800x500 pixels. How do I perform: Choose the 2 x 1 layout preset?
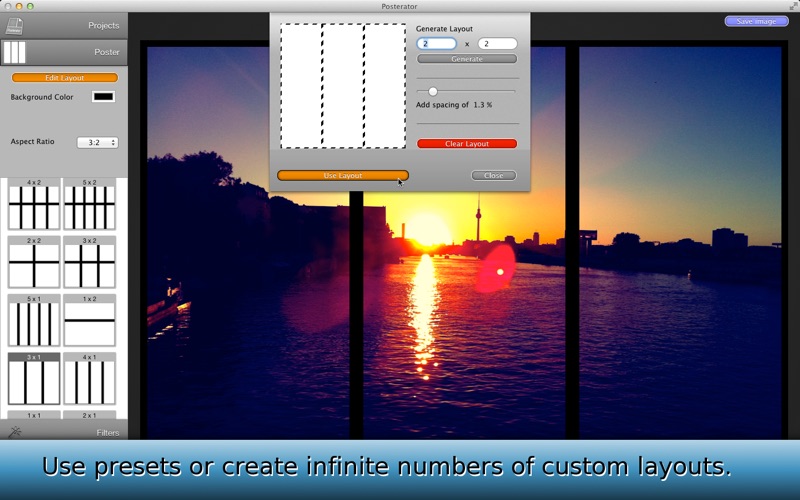point(89,415)
